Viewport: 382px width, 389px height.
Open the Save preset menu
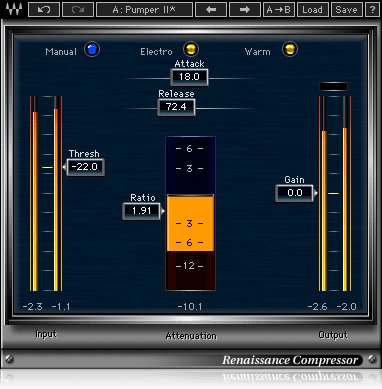(x=346, y=10)
